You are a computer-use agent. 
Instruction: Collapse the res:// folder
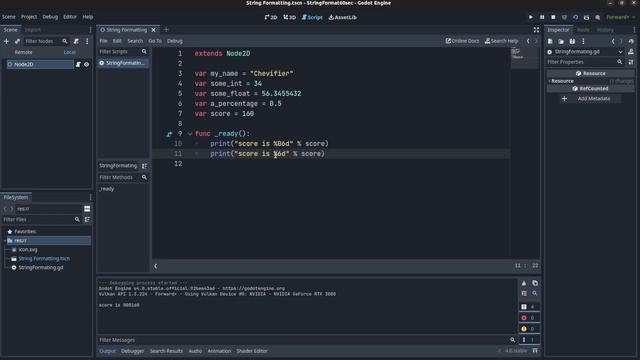[4, 241]
